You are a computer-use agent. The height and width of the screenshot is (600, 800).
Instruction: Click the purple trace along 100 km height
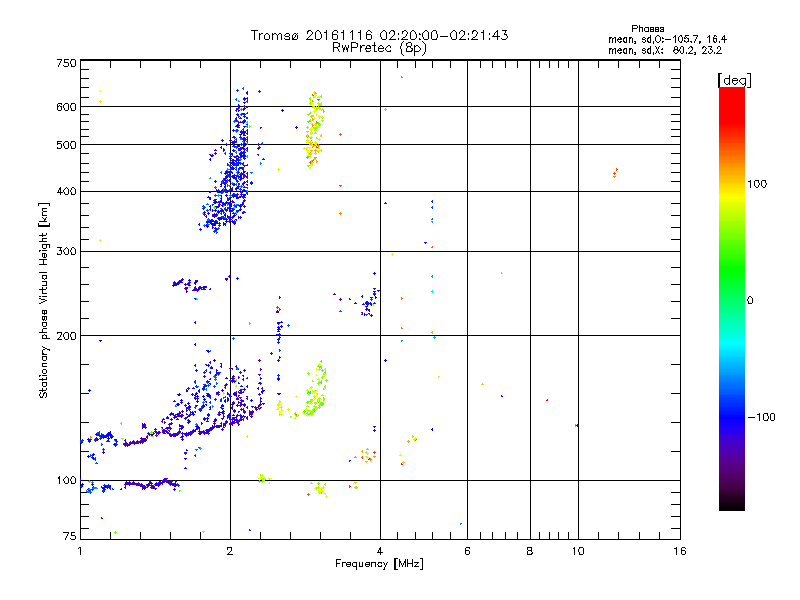[x=151, y=484]
